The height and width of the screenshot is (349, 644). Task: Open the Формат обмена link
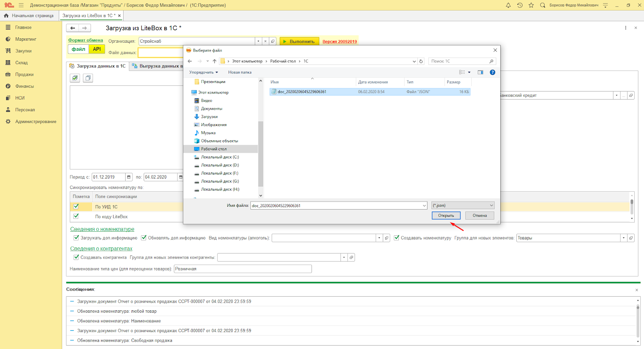click(x=85, y=40)
